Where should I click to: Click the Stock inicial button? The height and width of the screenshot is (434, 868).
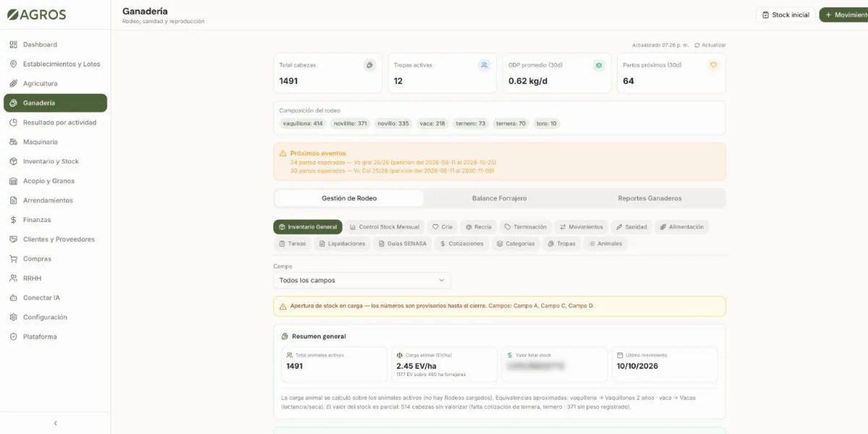point(786,15)
